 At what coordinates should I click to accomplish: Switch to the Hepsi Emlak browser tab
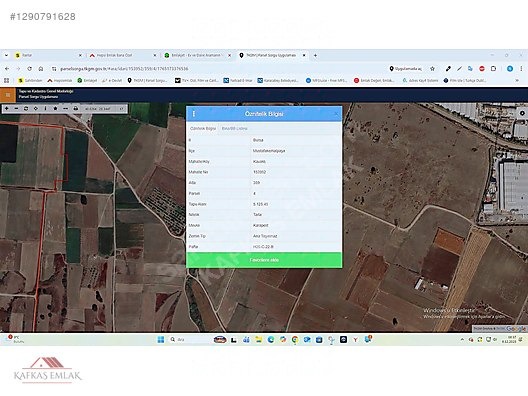[123, 55]
